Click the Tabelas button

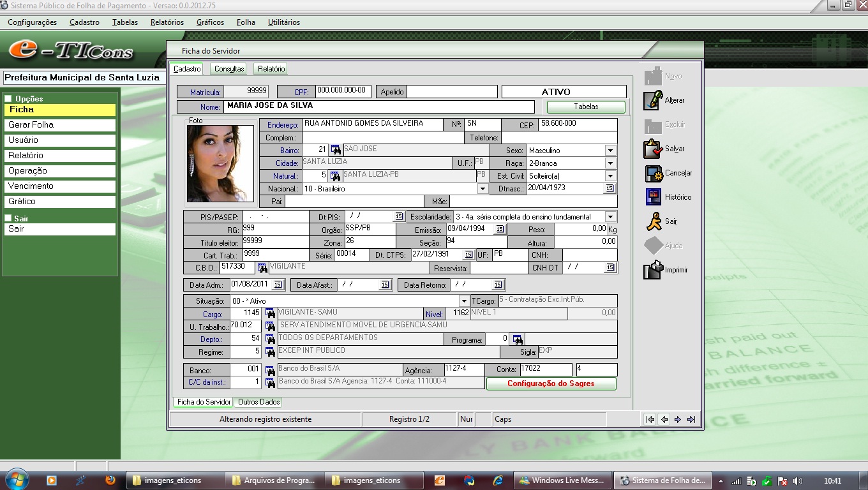click(x=586, y=107)
